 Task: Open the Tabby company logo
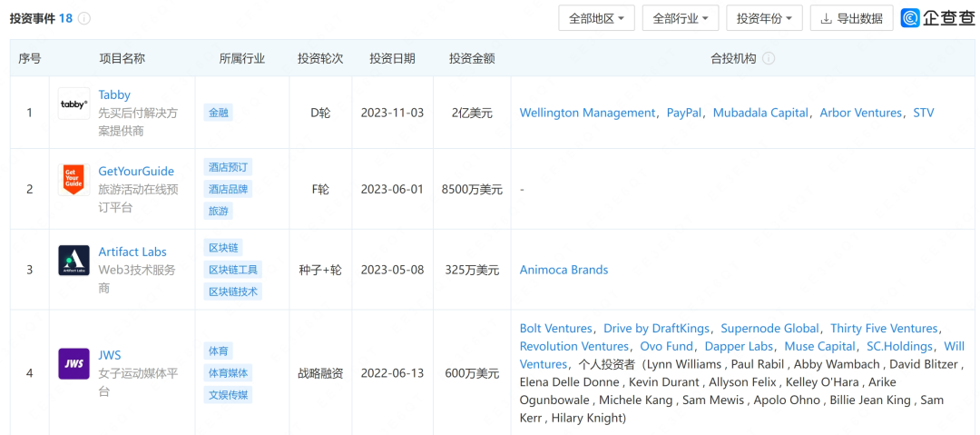click(73, 104)
